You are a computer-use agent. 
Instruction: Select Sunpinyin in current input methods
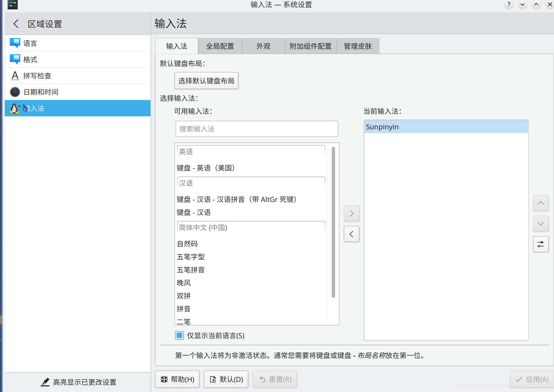[446, 127]
